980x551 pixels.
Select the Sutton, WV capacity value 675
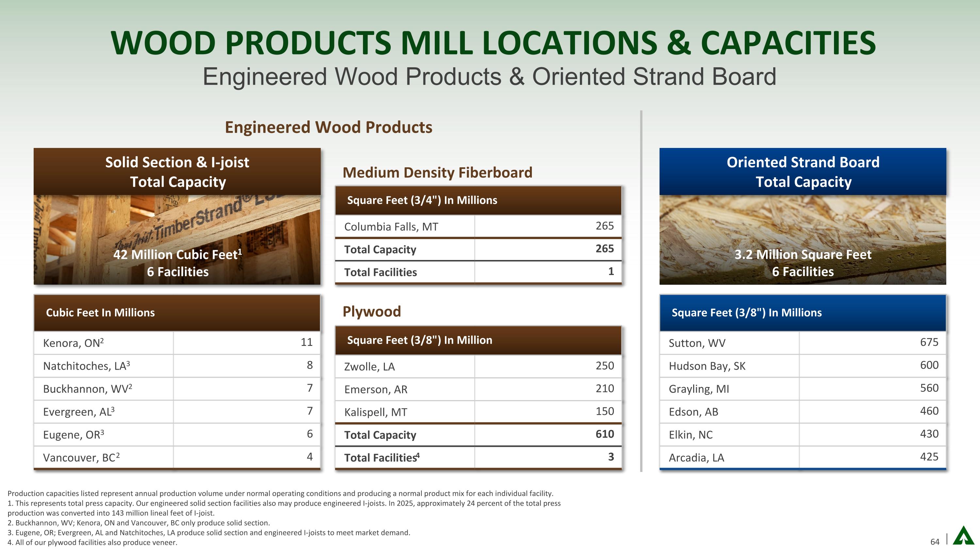929,342
